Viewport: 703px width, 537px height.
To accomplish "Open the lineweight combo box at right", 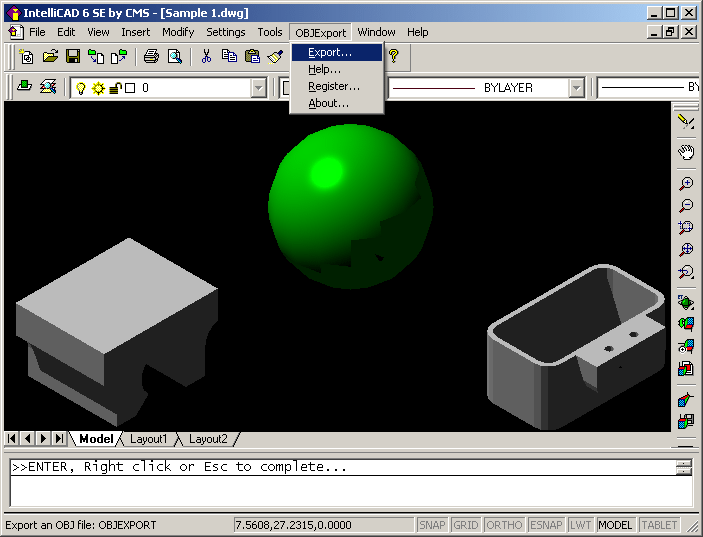I will point(649,88).
